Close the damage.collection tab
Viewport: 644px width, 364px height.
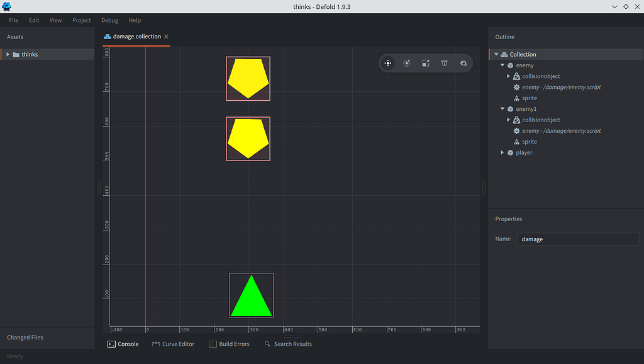166,37
